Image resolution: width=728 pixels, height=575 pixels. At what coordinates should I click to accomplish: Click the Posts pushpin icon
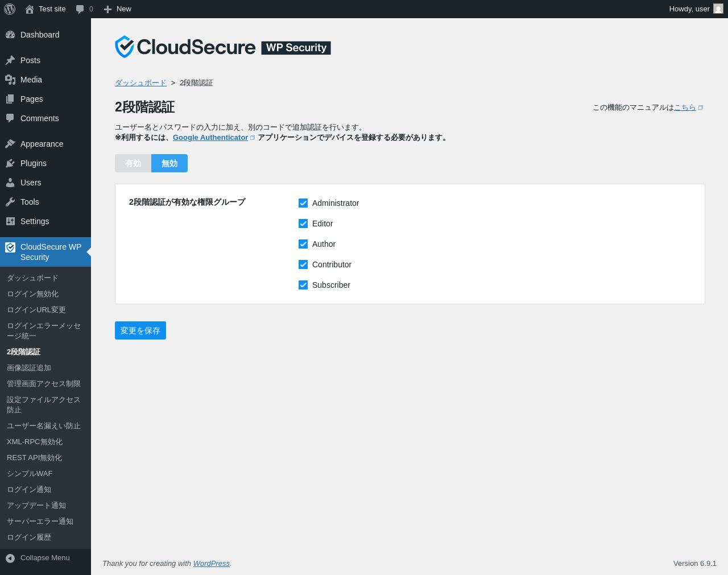(10, 60)
